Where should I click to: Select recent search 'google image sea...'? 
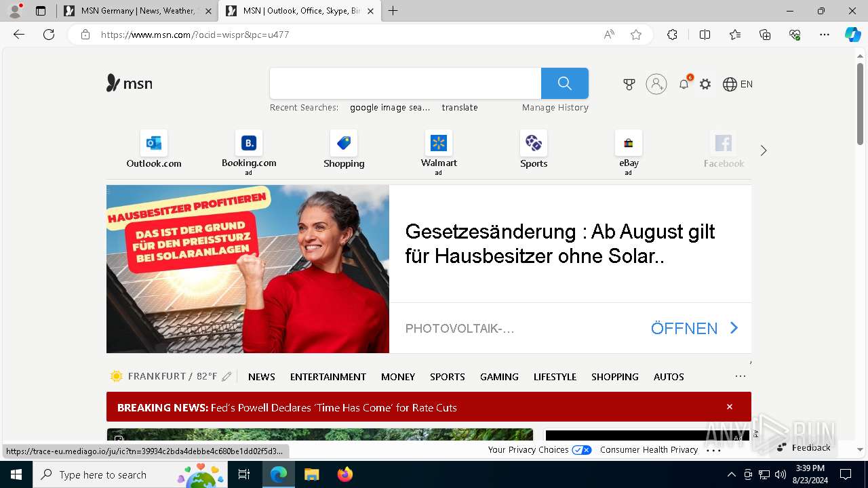(390, 107)
